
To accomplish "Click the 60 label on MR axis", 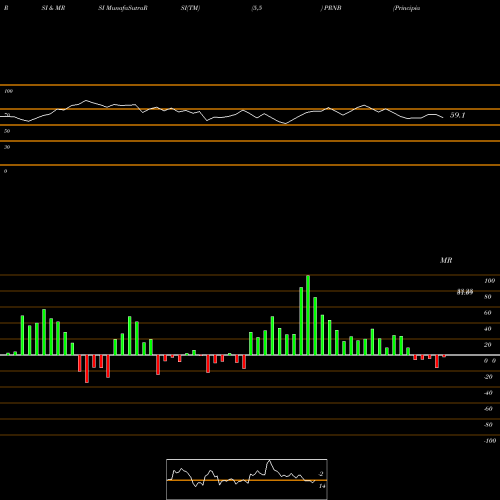I will click(x=488, y=313).
